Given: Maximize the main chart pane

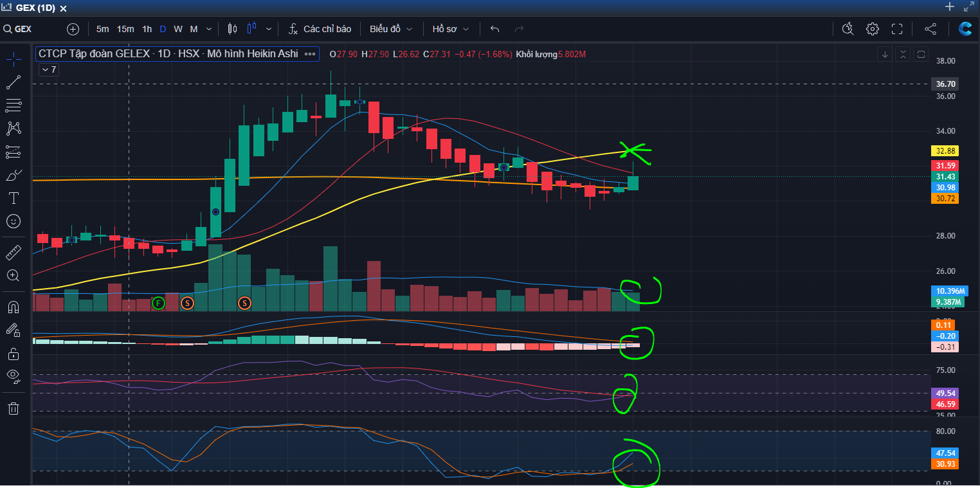Looking at the screenshot, I should 921,54.
